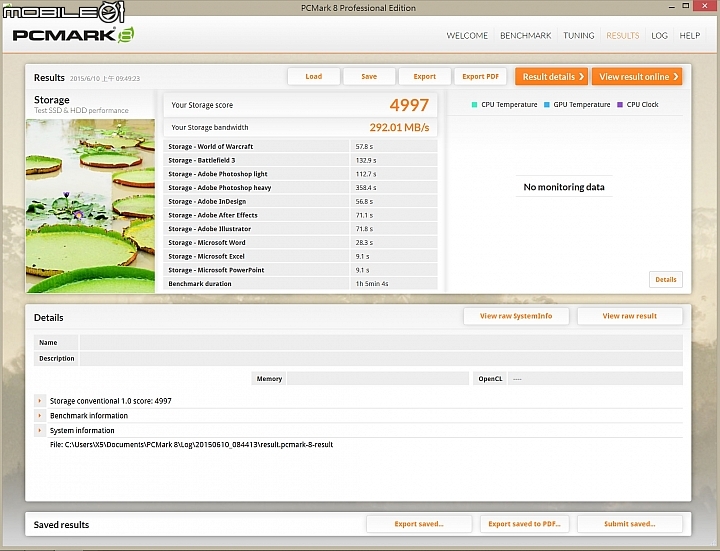The height and width of the screenshot is (551, 720).
Task: Click the Saved results heading
Action: [x=61, y=524]
